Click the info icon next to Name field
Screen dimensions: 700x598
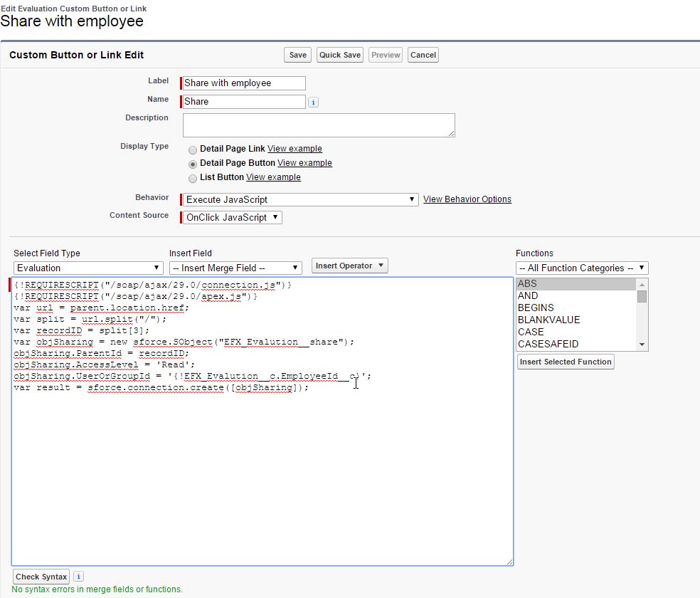click(314, 102)
